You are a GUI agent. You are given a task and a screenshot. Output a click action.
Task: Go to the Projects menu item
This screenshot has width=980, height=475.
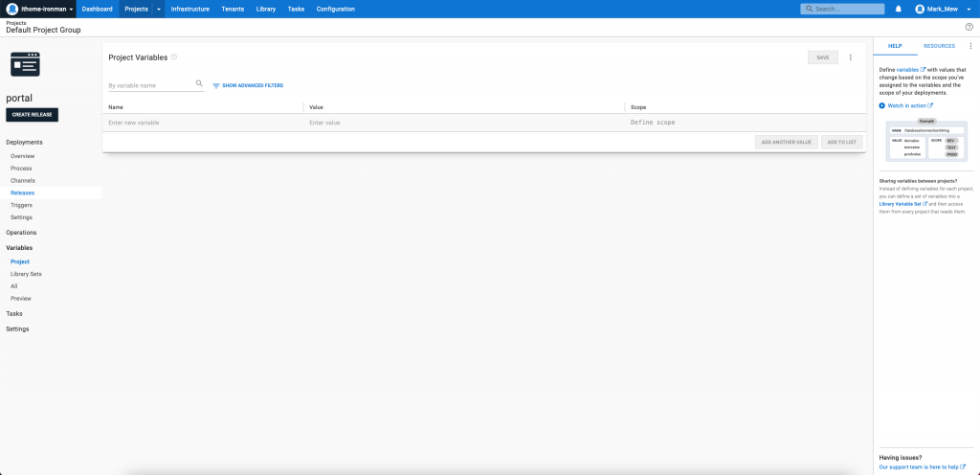pos(136,10)
